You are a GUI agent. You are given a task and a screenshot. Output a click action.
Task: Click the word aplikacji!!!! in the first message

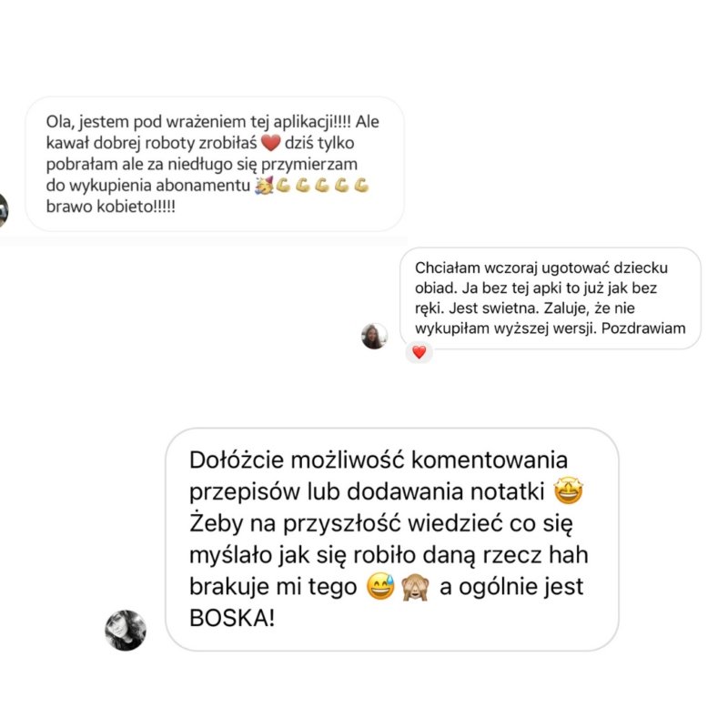pos(312,122)
